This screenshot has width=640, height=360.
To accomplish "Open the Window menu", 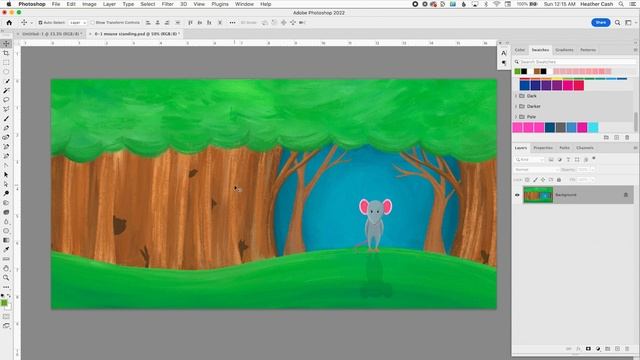I will coord(244,4).
